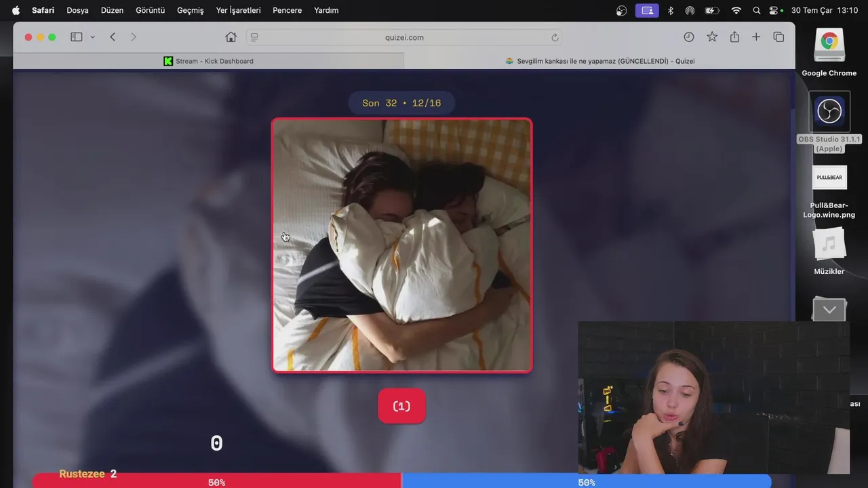Switch to the Sevgilim kankası Quizei tab

coord(599,61)
